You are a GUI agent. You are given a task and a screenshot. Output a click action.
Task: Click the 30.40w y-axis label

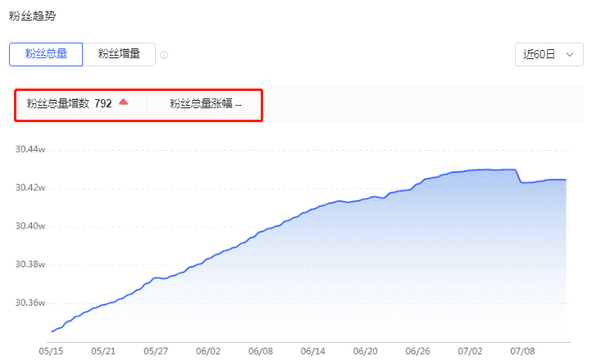click(30, 226)
